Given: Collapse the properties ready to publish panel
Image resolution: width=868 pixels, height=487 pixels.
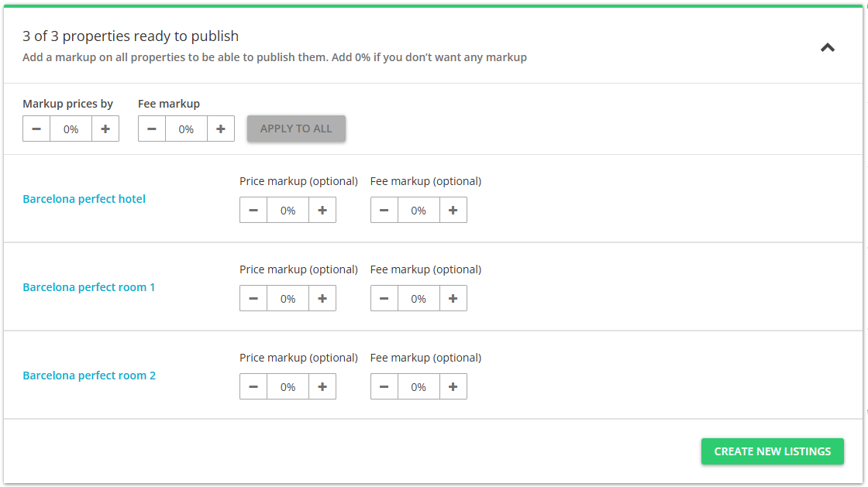Looking at the screenshot, I should click(828, 48).
